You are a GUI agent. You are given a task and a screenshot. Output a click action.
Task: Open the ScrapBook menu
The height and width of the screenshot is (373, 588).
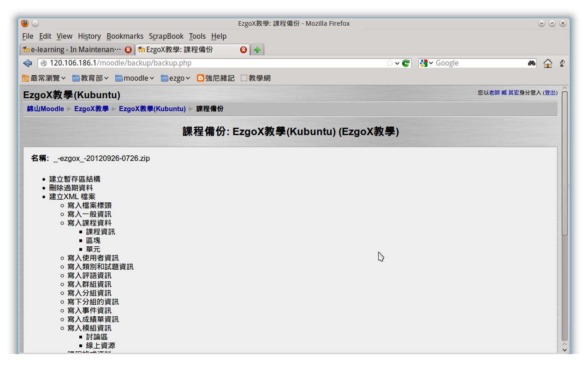(166, 36)
